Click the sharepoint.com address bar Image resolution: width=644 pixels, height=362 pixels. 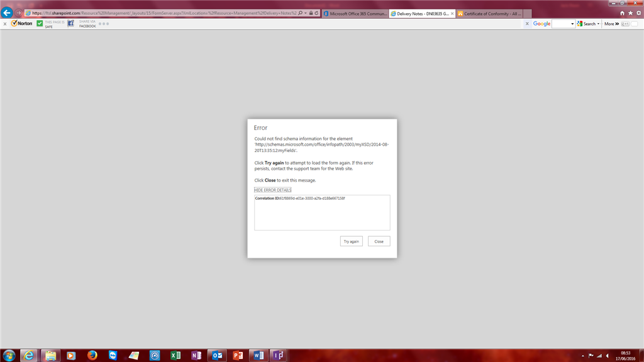click(x=164, y=13)
